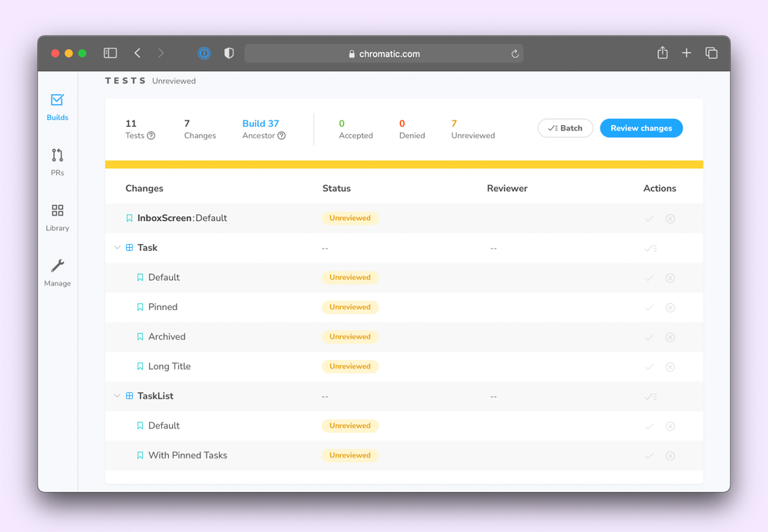Collapse the Task component group
The height and width of the screenshot is (532, 768).
(117, 247)
